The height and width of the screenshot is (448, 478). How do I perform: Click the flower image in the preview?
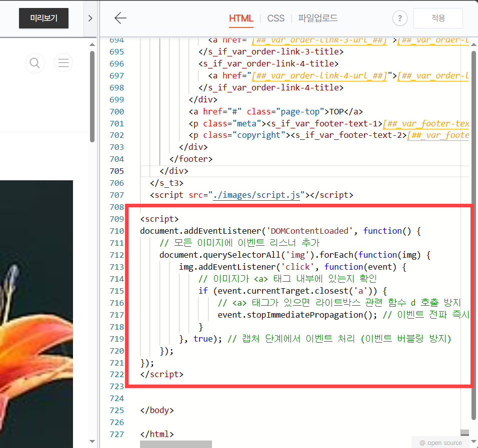tap(36, 314)
